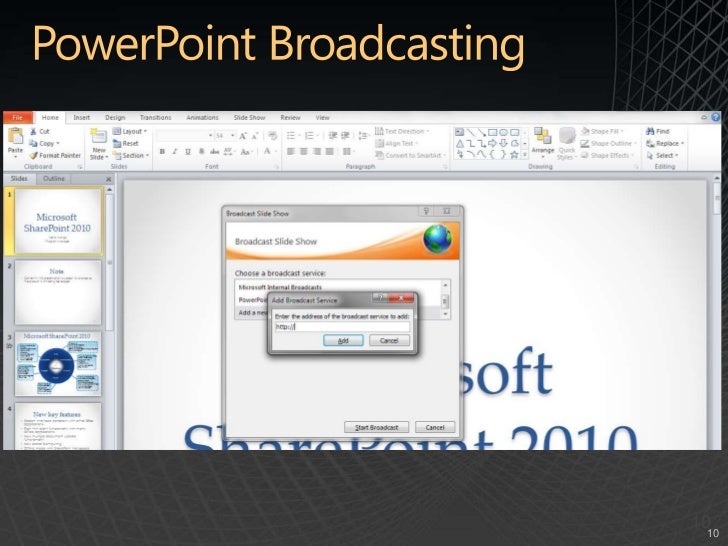The width and height of the screenshot is (728, 546).
Task: Click Cancel in Broadcast Slide Show dialog
Action: tap(435, 427)
